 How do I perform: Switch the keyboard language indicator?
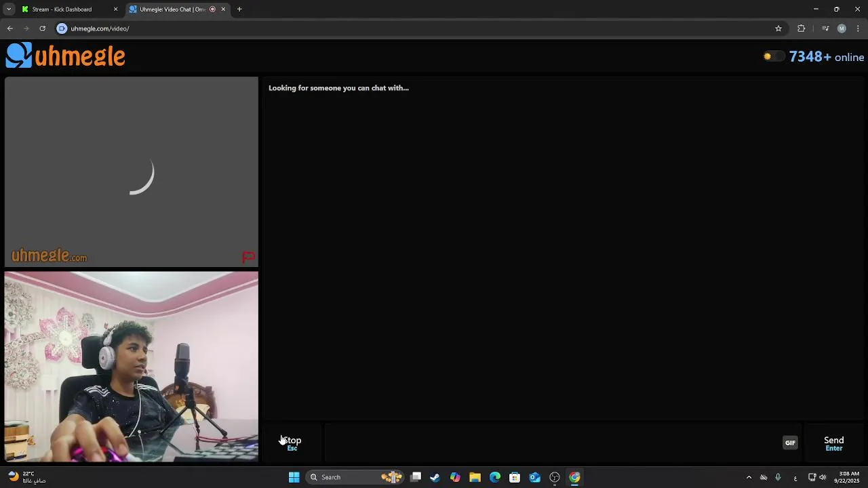(795, 478)
